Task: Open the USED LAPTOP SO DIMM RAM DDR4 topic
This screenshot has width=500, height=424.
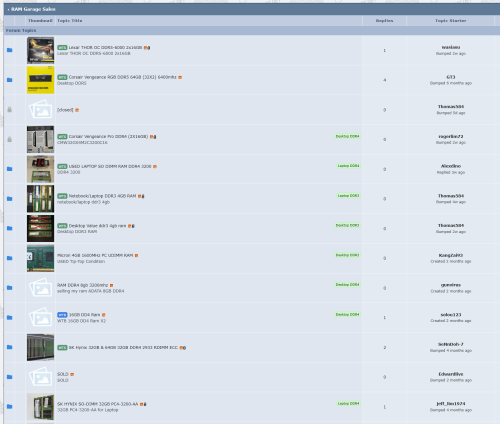Action: tap(110, 166)
